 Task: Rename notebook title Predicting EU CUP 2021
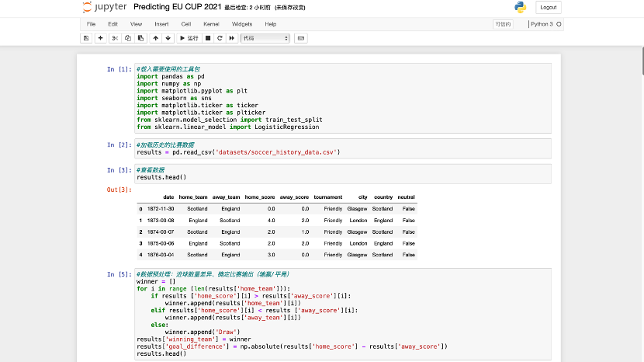177,7
